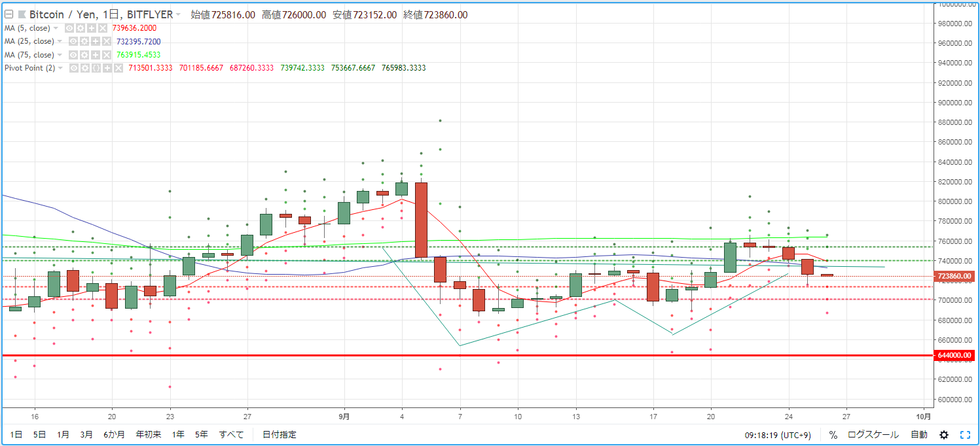Open chart settings gear icon
Viewport: 980px width, 446px height.
(944, 435)
